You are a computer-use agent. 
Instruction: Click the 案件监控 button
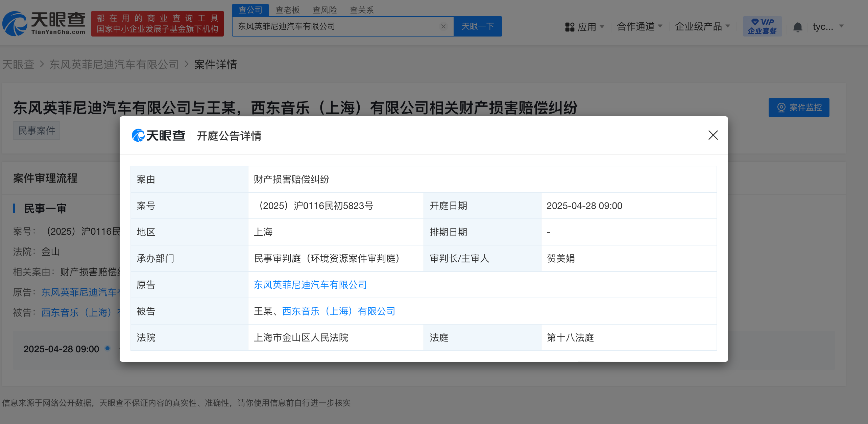click(x=799, y=108)
